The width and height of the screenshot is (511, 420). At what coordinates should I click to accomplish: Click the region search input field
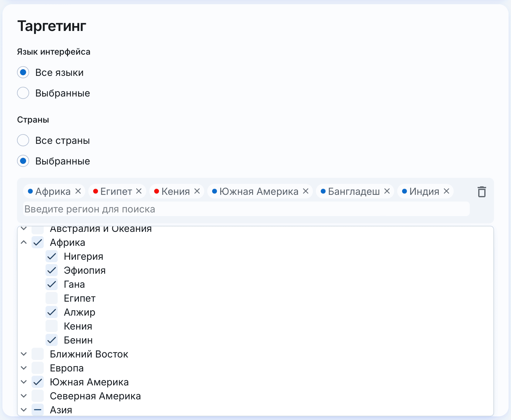click(x=246, y=209)
